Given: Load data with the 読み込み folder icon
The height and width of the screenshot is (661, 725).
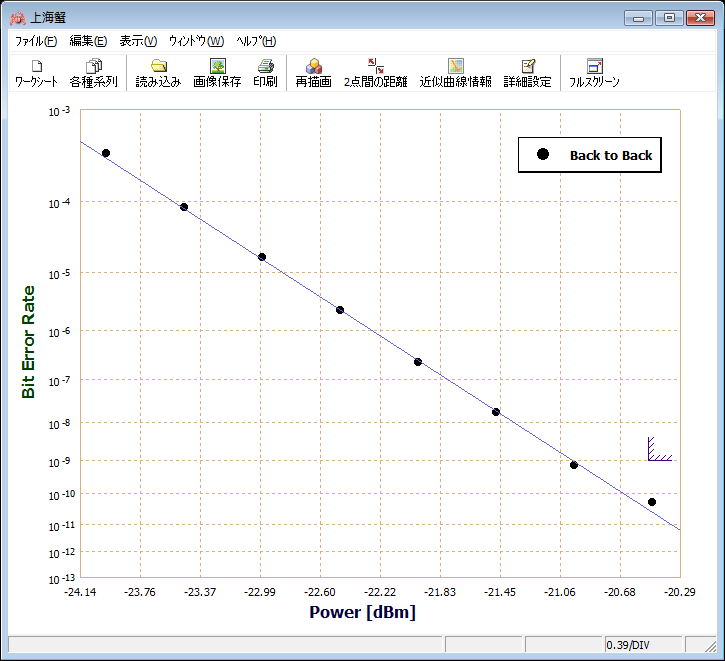Looking at the screenshot, I should coord(158,73).
